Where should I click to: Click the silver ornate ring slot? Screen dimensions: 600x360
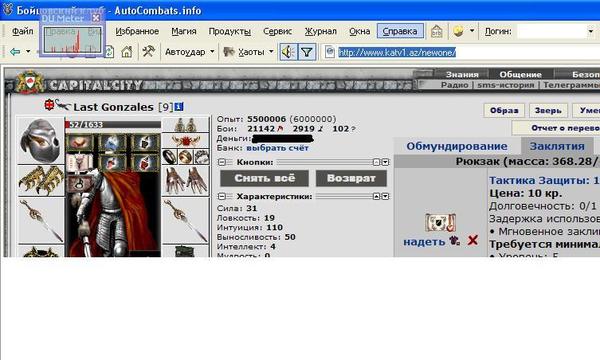(201, 156)
